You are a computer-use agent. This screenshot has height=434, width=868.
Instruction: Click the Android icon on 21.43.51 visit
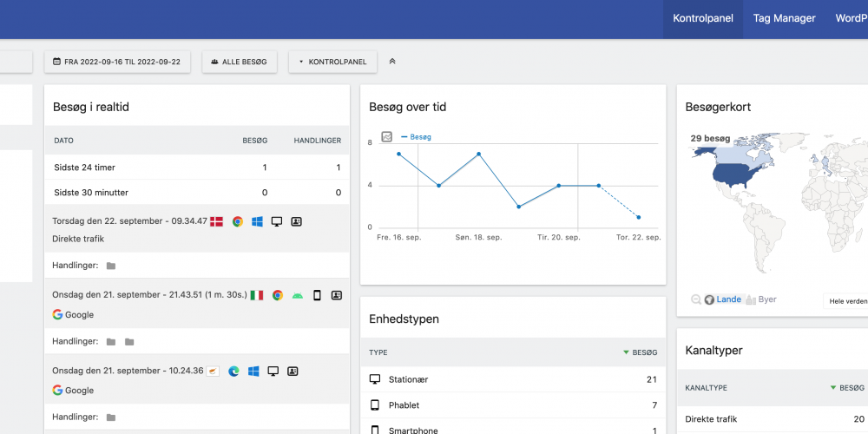click(297, 296)
